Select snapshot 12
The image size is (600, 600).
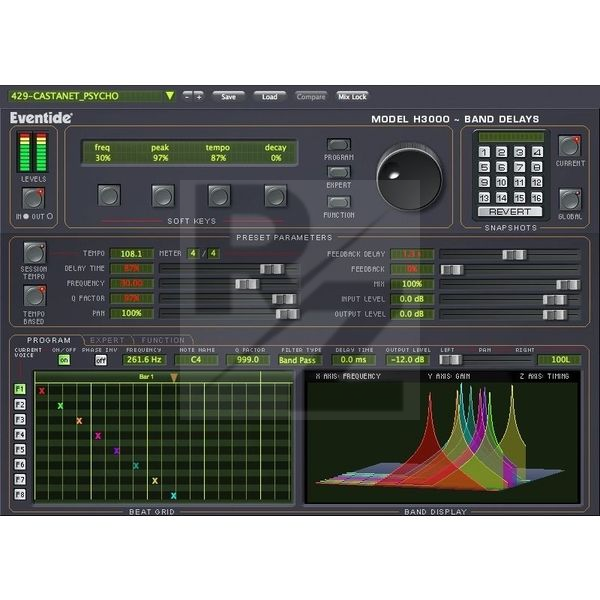[x=537, y=182]
